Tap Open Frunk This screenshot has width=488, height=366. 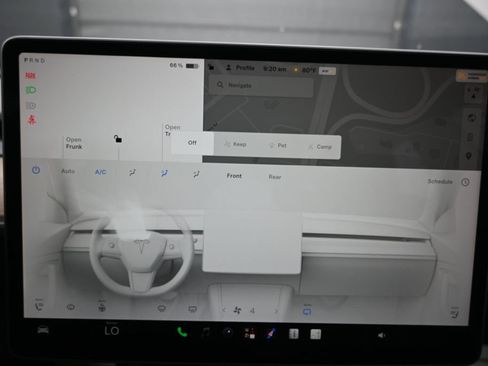pyautogui.click(x=74, y=143)
